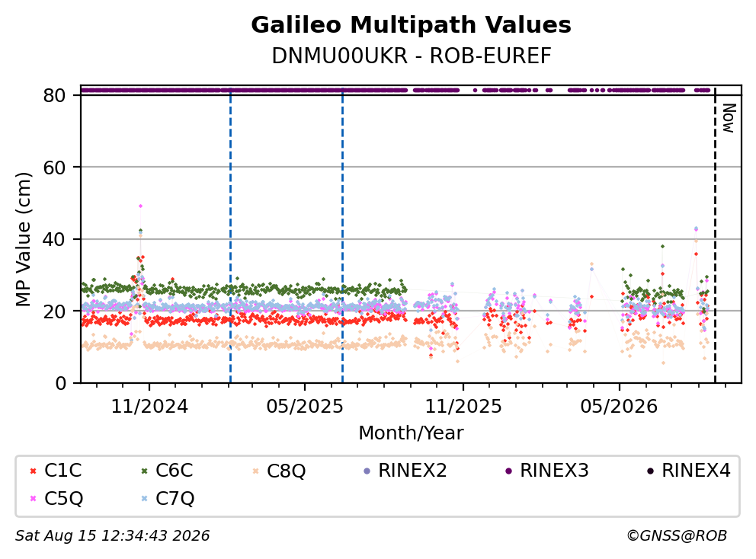Click the green C6C legend marker
Image resolution: width=756 pixels, height=559 pixels.
click(x=144, y=471)
